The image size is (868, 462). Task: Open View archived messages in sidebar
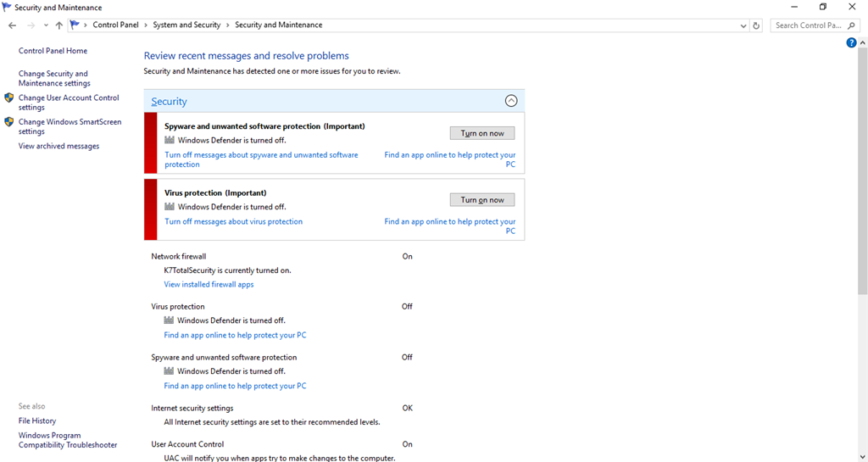pos(58,146)
